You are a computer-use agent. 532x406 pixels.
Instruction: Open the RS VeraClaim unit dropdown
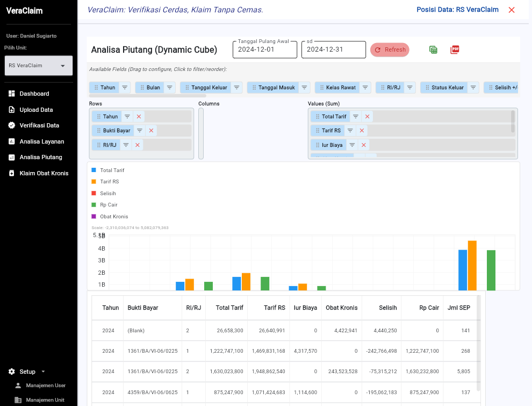coord(38,66)
